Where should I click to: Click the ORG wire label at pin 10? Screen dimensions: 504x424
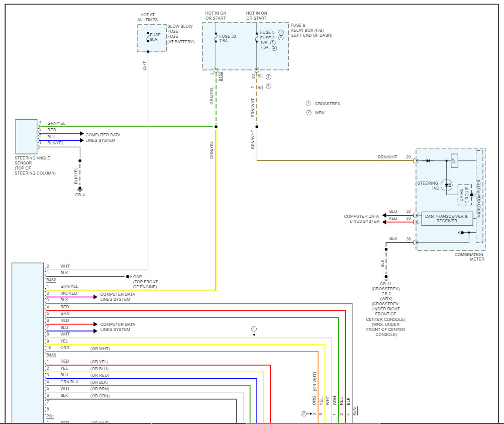65,348
